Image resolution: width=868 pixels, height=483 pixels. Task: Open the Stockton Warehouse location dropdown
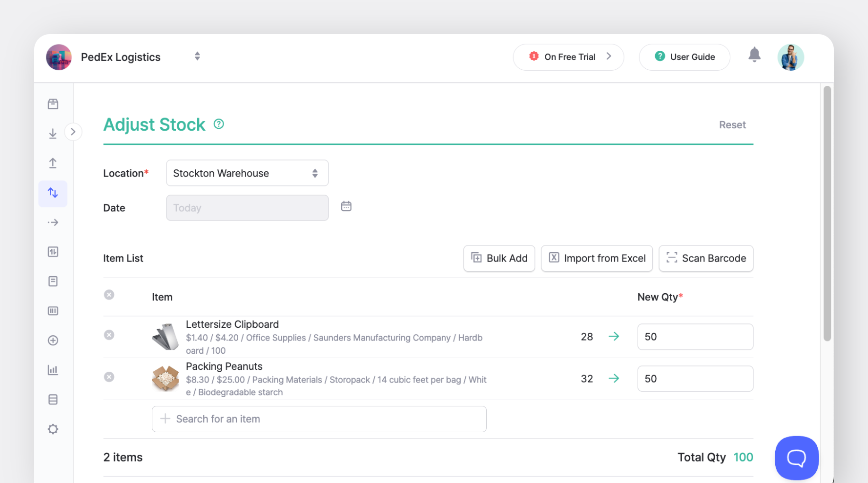[x=247, y=173]
